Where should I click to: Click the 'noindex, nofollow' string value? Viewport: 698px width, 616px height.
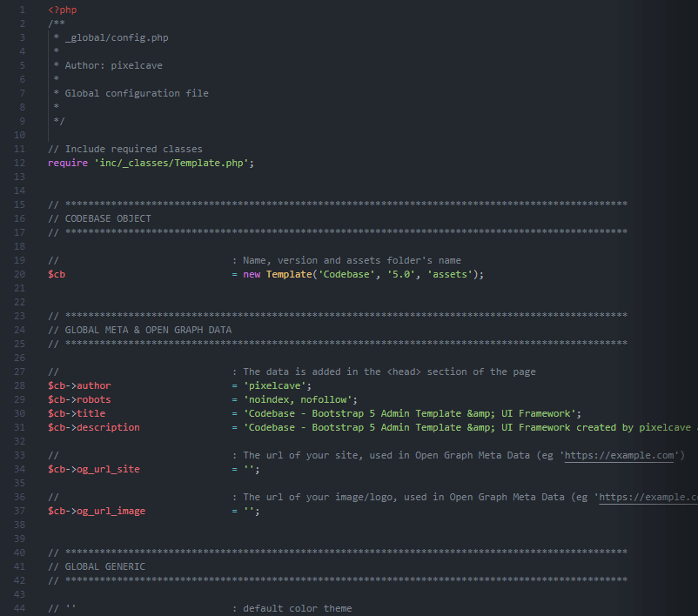tap(300, 398)
